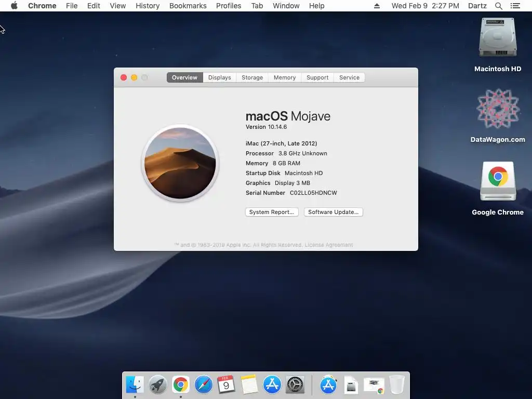Open Finder from the Dock
The height and width of the screenshot is (399, 532).
[135, 385]
